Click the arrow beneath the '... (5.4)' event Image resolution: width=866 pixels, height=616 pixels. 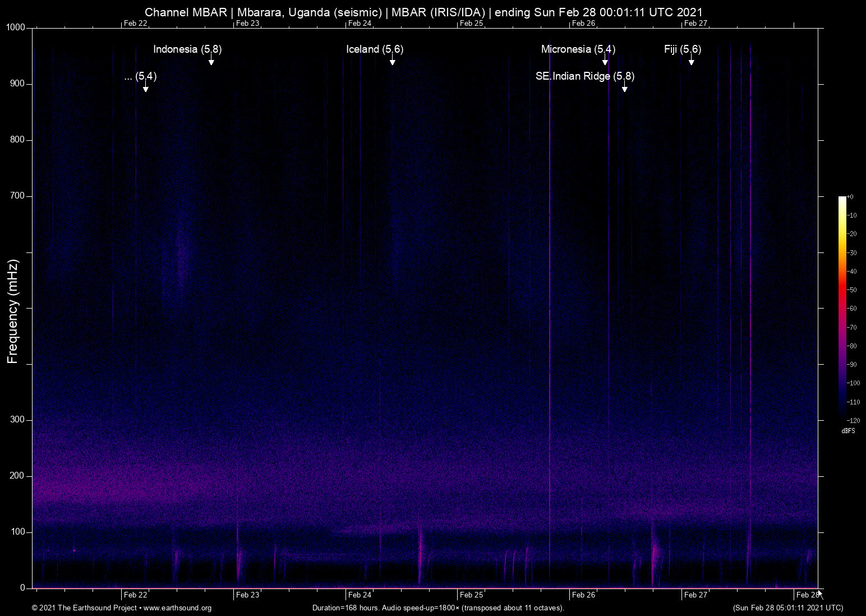click(x=146, y=89)
